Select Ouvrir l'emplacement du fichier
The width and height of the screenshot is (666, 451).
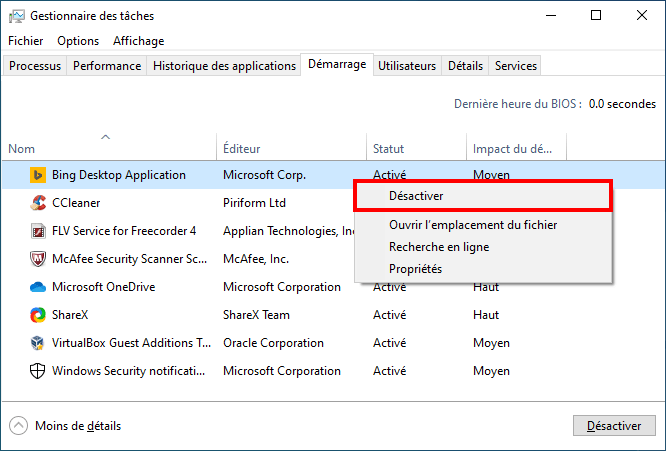click(483, 225)
